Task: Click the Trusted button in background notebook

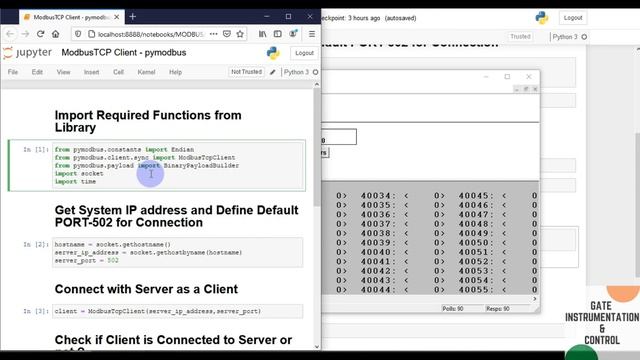Action: tap(520, 37)
